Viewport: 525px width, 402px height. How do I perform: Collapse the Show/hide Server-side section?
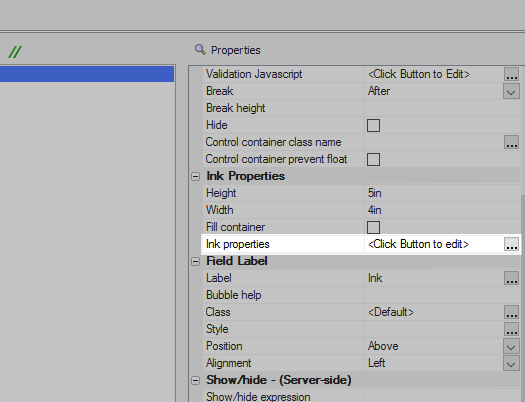196,381
